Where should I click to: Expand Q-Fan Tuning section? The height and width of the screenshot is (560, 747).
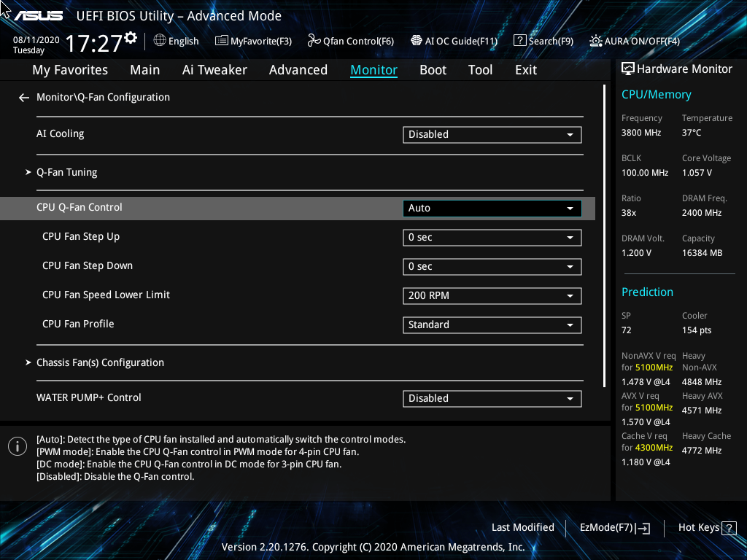66,172
